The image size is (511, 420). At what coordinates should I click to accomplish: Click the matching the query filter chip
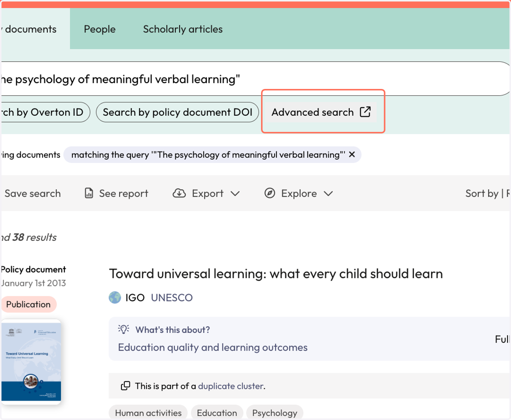coord(212,155)
